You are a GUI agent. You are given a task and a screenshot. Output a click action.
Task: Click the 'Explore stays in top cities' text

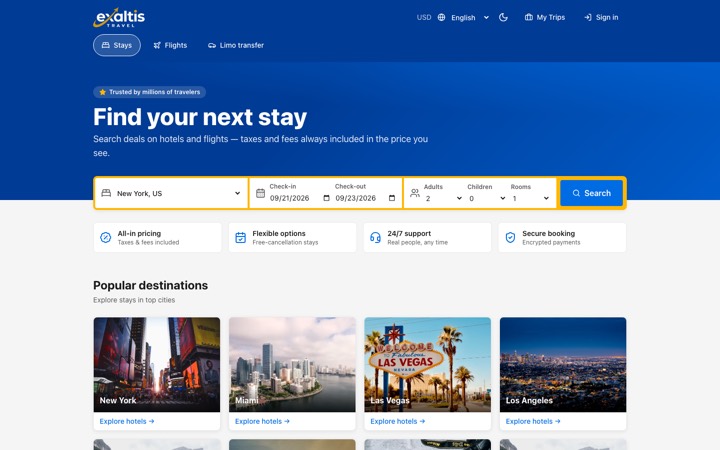point(134,300)
